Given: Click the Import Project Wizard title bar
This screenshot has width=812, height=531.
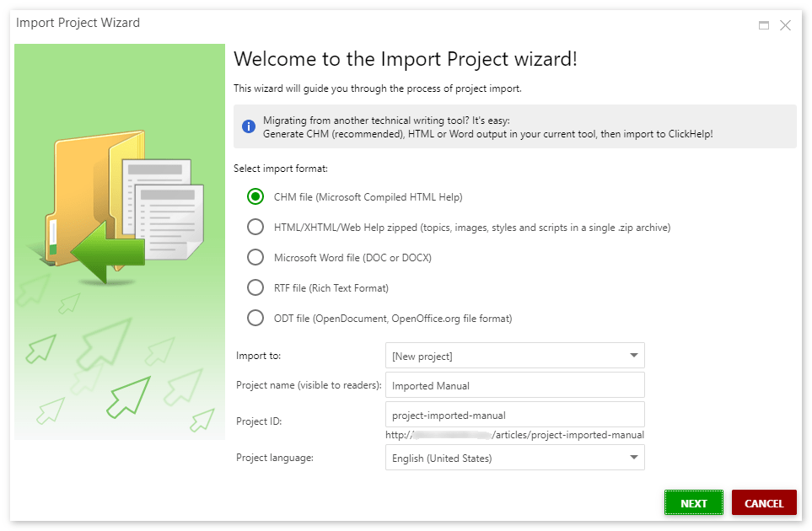Looking at the screenshot, I should [78, 23].
